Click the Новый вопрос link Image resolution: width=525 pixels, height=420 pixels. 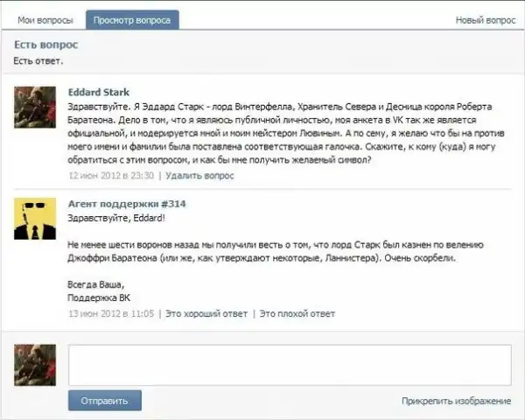(485, 19)
